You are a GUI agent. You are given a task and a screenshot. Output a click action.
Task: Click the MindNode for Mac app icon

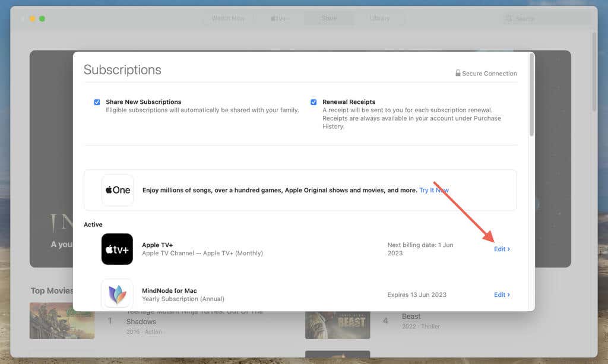(117, 293)
